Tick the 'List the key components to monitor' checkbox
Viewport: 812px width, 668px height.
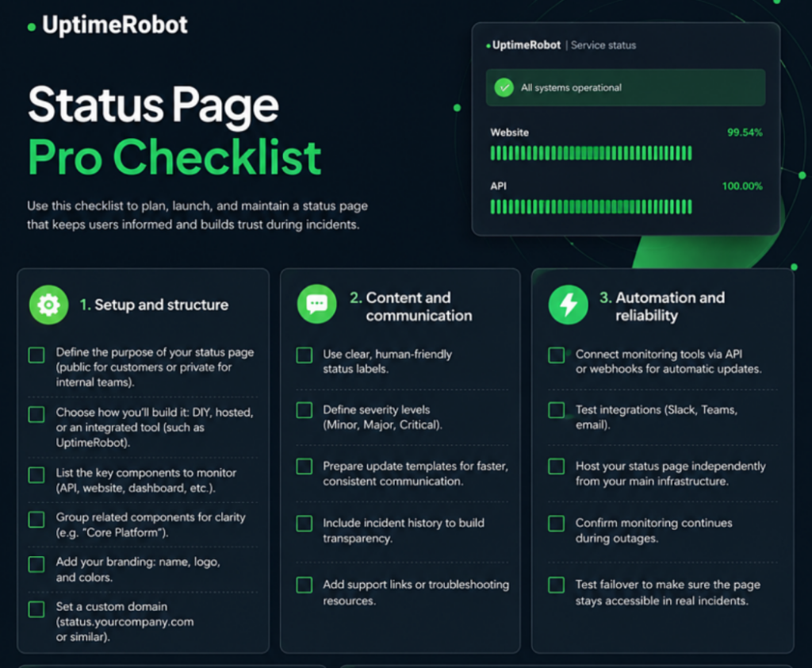36,474
